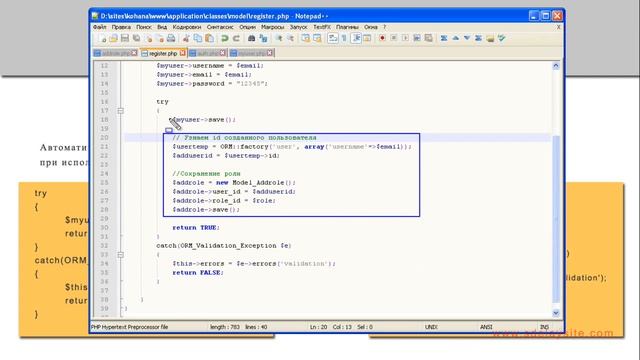Open the Файл menu
This screenshot has height=360, width=640.
100,27
